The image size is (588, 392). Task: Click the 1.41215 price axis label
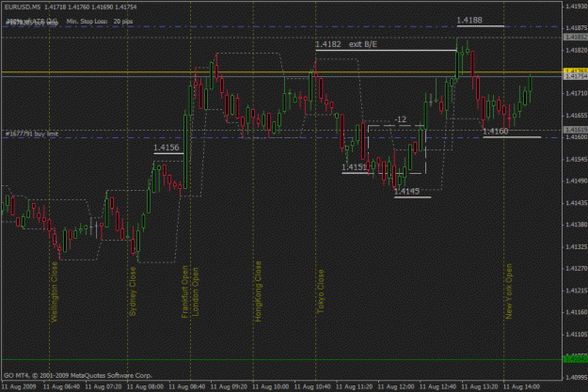coord(577,290)
